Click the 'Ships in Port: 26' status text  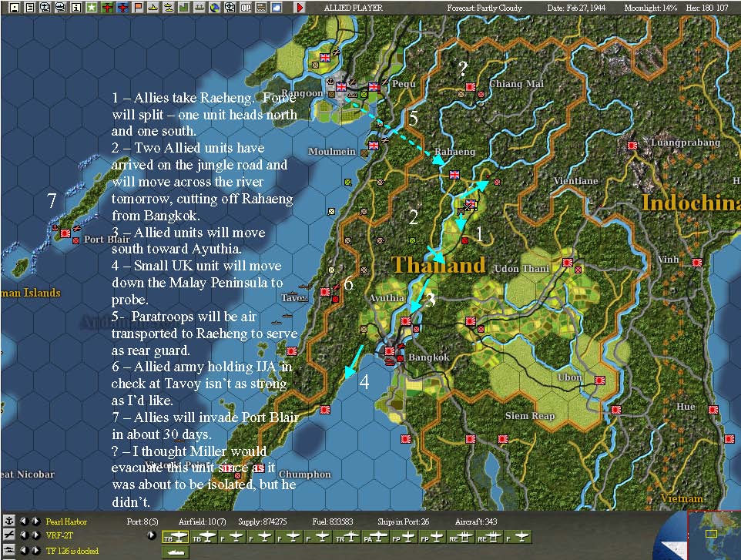pyautogui.click(x=403, y=521)
